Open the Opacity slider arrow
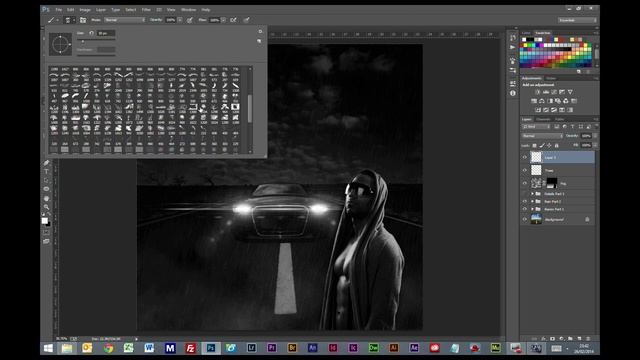The width and height of the screenshot is (640, 360). 180,20
